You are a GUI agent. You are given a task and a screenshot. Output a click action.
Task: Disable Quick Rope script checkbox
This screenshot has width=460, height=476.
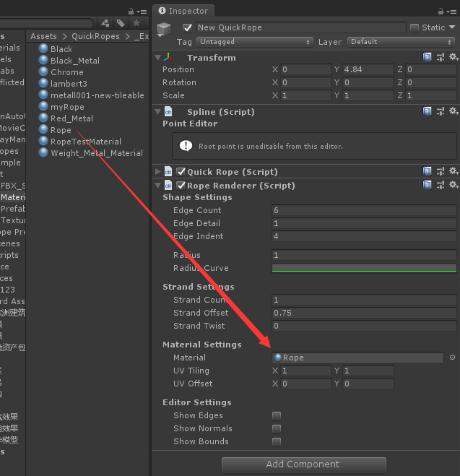point(181,172)
